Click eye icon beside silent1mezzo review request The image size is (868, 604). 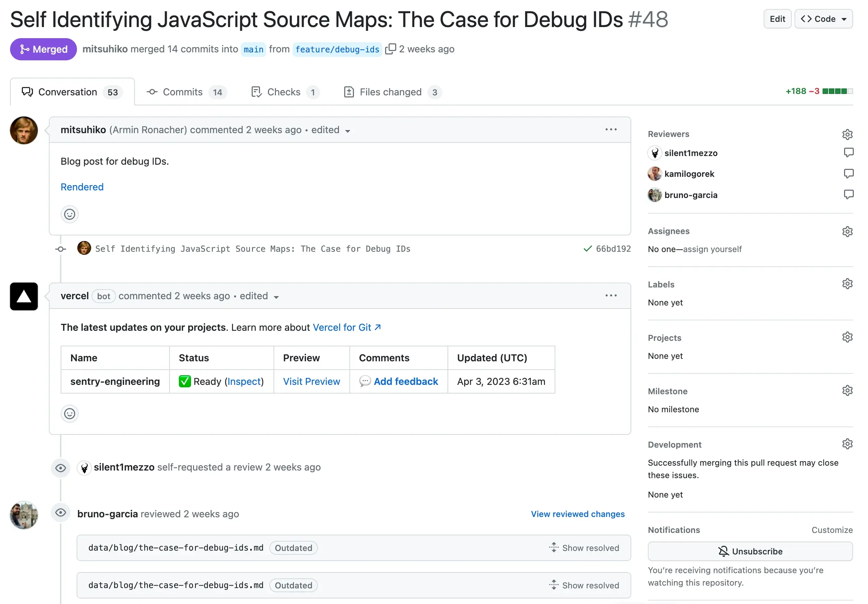(60, 468)
